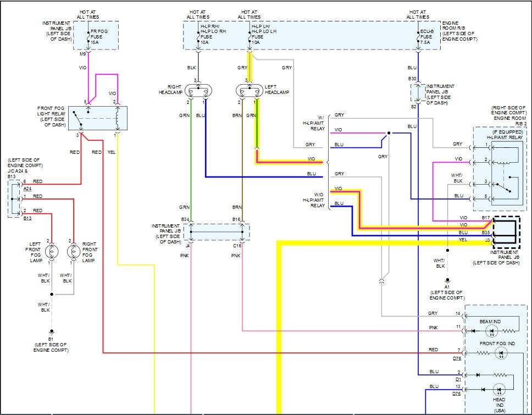Click the right headlamp bulb symbol
The width and height of the screenshot is (532, 415).
click(200, 91)
